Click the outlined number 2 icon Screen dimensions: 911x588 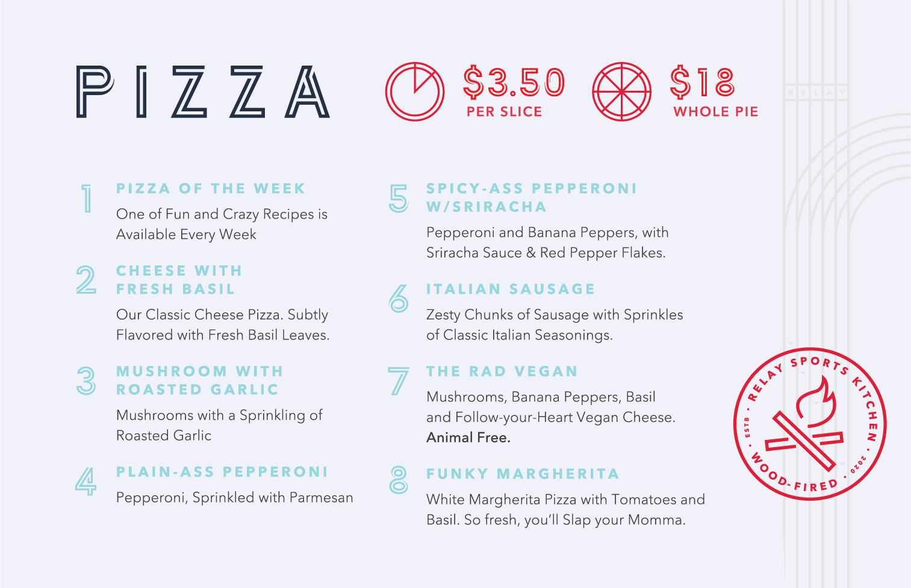(86, 280)
